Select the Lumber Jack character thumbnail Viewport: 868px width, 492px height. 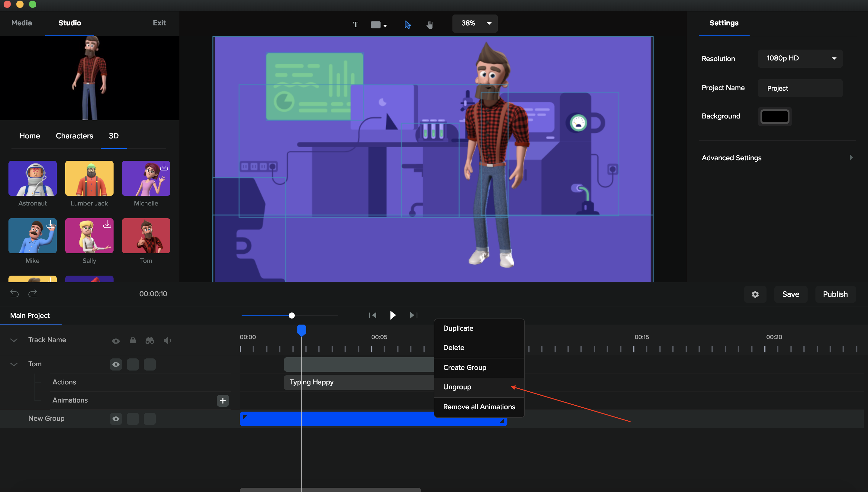[89, 178]
